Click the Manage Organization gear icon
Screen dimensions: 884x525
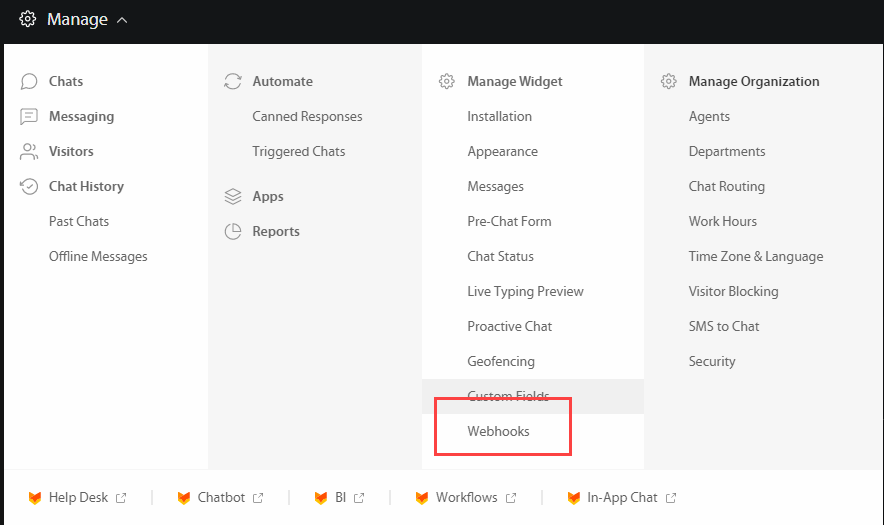[669, 82]
